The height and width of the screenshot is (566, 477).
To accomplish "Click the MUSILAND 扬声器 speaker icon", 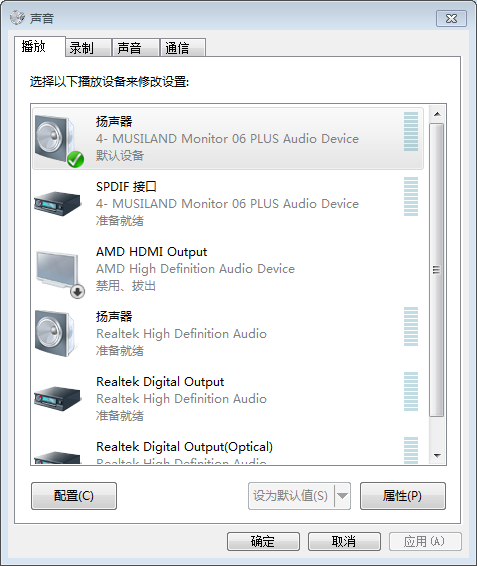I will coord(59,141).
